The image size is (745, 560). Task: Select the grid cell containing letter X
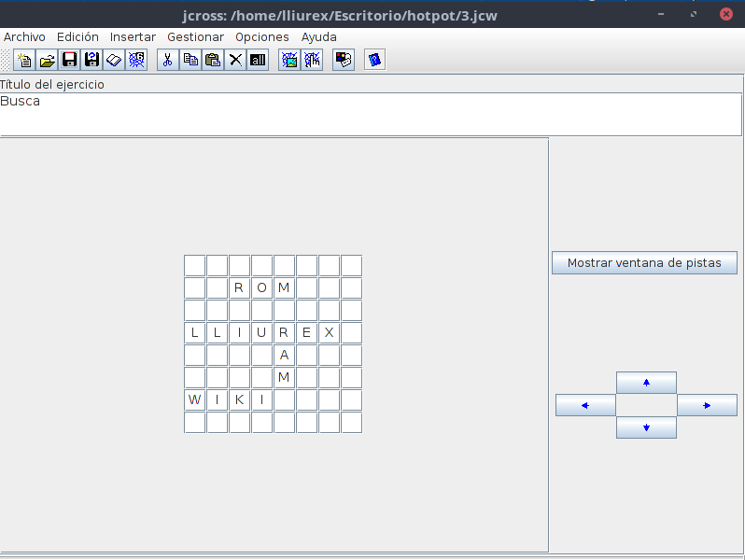tap(329, 333)
